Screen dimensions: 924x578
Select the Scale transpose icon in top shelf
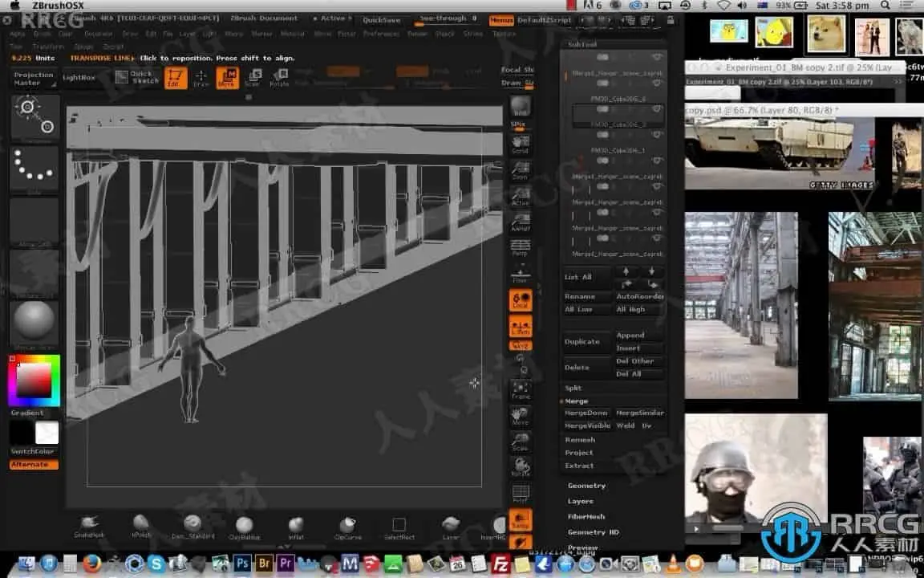pyautogui.click(x=253, y=78)
